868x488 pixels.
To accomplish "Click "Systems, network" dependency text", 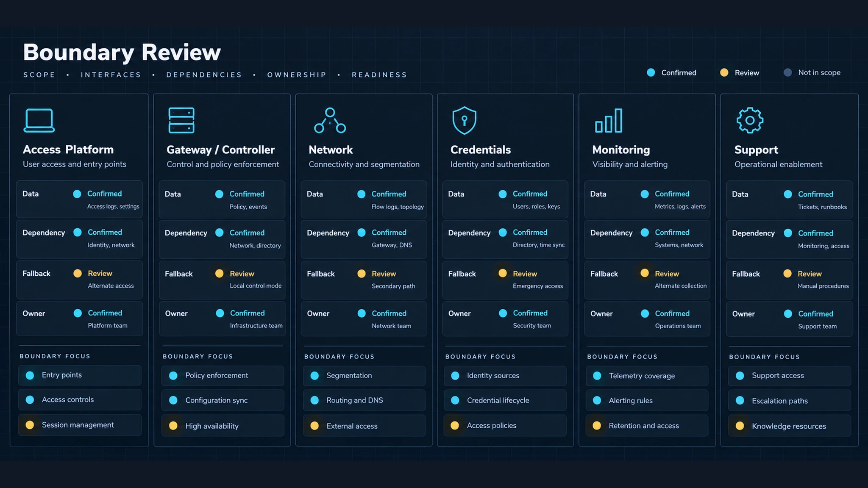I will (x=679, y=245).
